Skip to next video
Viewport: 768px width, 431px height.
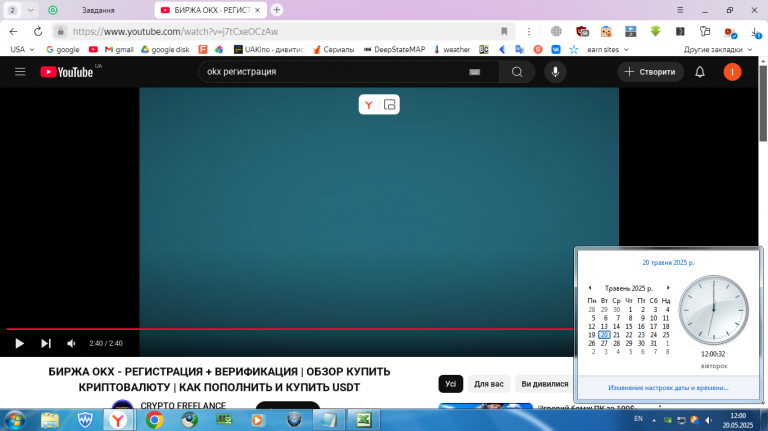coord(46,343)
